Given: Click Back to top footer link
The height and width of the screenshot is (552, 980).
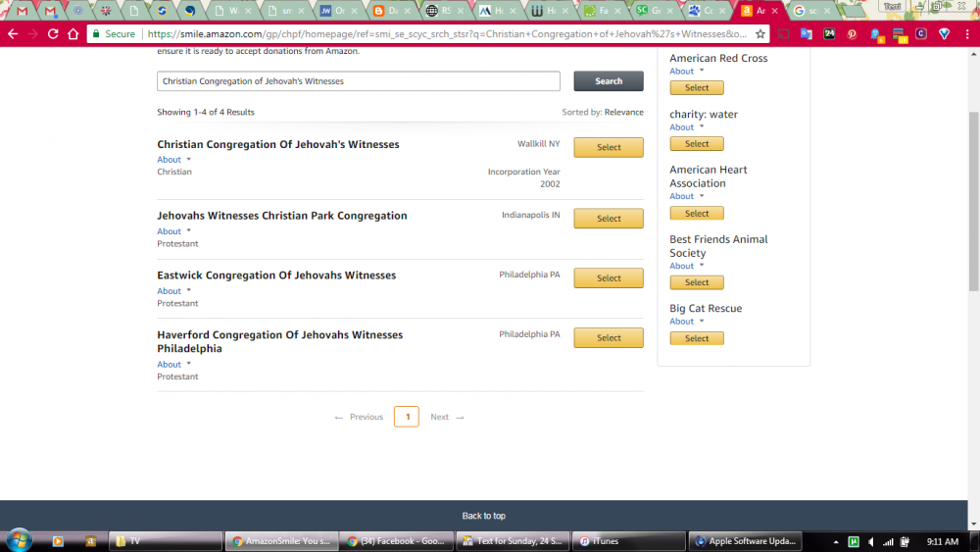Looking at the screenshot, I should pyautogui.click(x=484, y=516).
